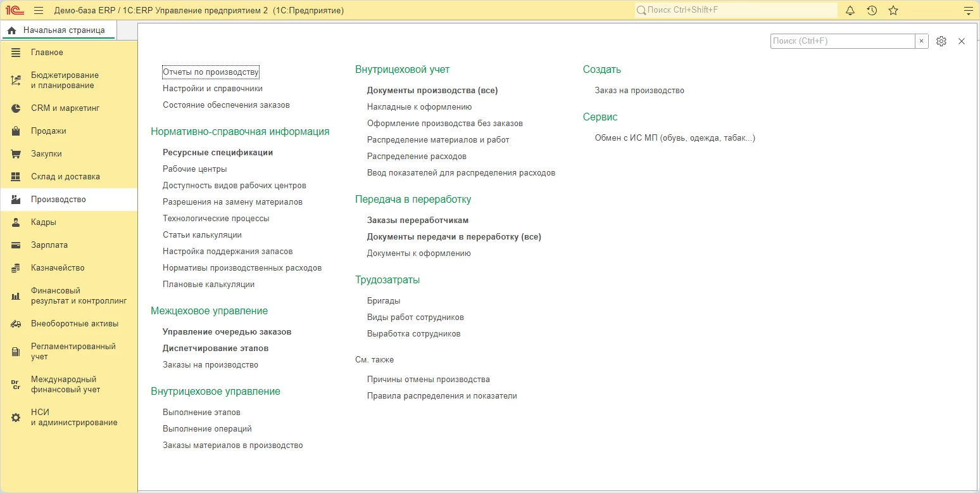This screenshot has height=493, width=980.
Task: Create a new Заказ на производство
Action: pos(639,91)
